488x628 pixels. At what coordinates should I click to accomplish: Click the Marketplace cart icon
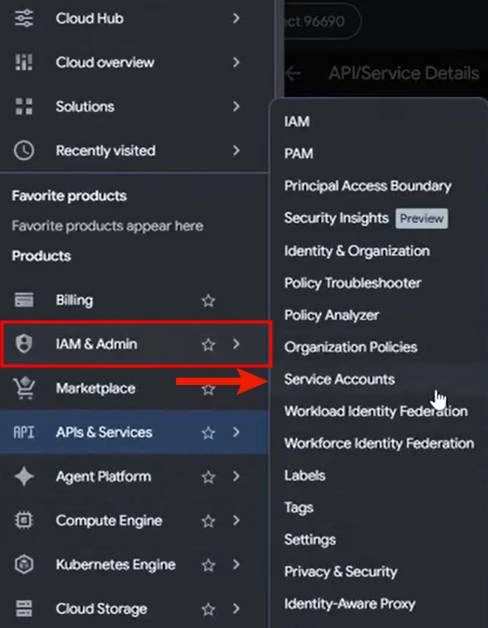[x=24, y=388]
